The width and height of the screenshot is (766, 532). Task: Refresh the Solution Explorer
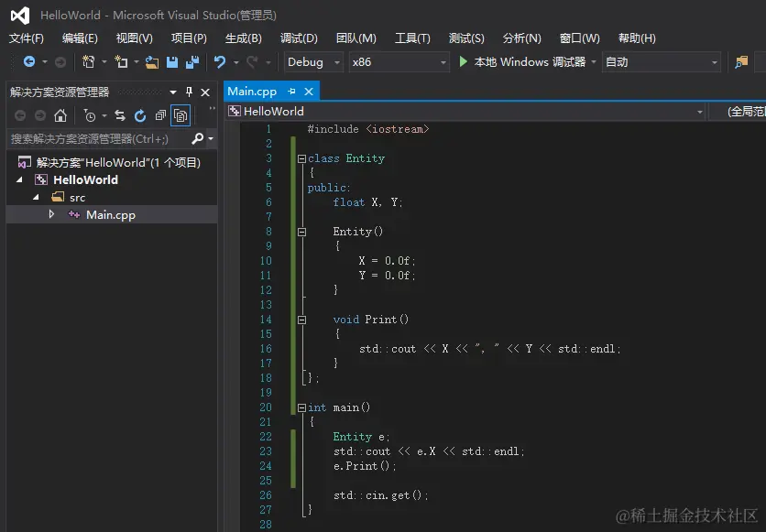[x=140, y=115]
